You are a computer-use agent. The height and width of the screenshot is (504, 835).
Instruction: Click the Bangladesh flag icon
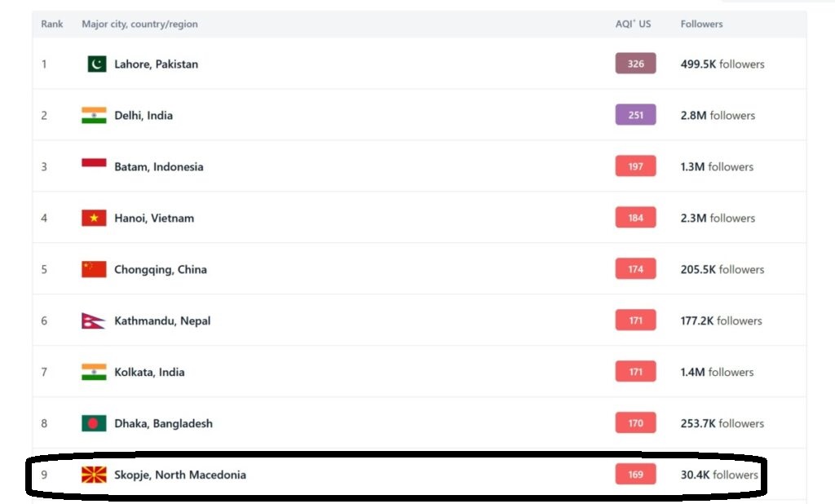[94, 423]
